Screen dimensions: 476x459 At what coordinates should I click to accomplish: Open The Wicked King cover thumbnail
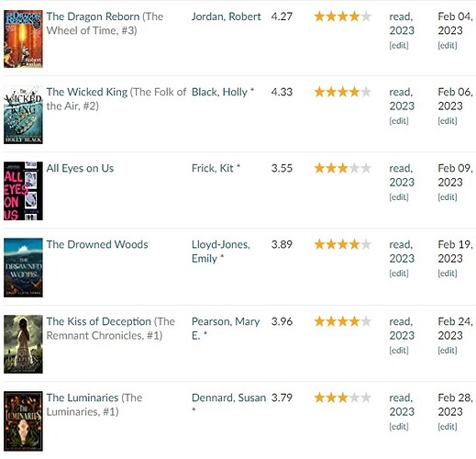(x=23, y=115)
